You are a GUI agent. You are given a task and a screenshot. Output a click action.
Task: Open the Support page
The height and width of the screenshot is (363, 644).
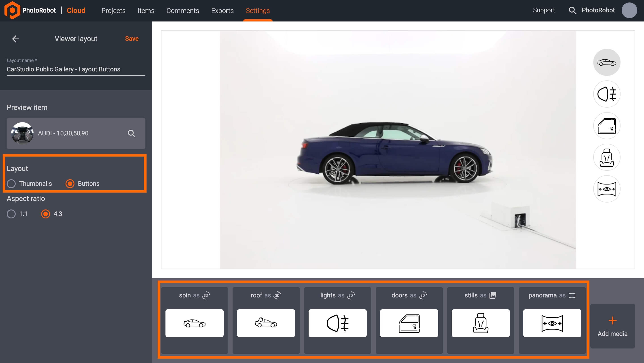pos(544,10)
